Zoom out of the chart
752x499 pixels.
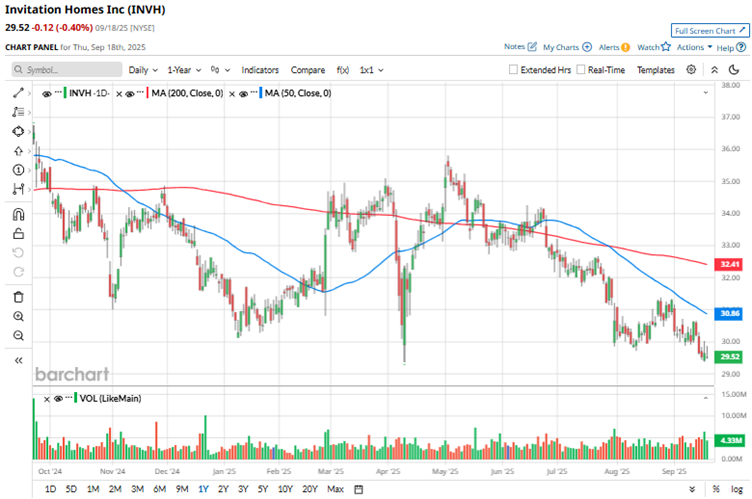click(18, 335)
